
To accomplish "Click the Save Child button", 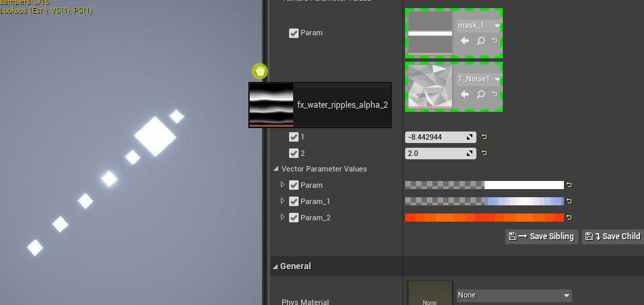I will tap(613, 237).
